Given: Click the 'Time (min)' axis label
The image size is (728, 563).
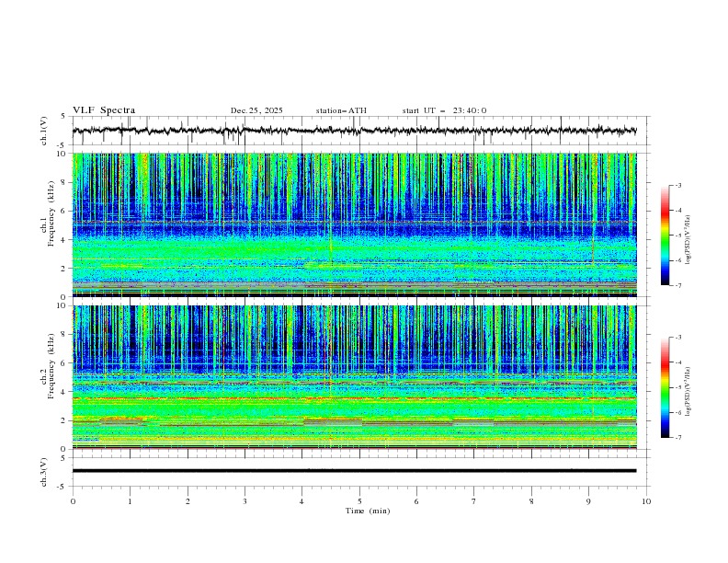Looking at the screenshot, I should click(368, 511).
